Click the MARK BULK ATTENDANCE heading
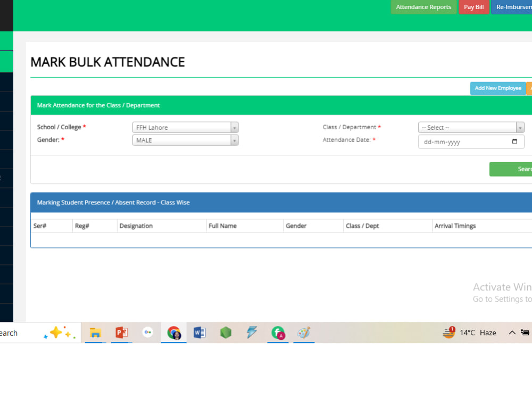Image resolution: width=532 pixels, height=399 pixels. (107, 62)
